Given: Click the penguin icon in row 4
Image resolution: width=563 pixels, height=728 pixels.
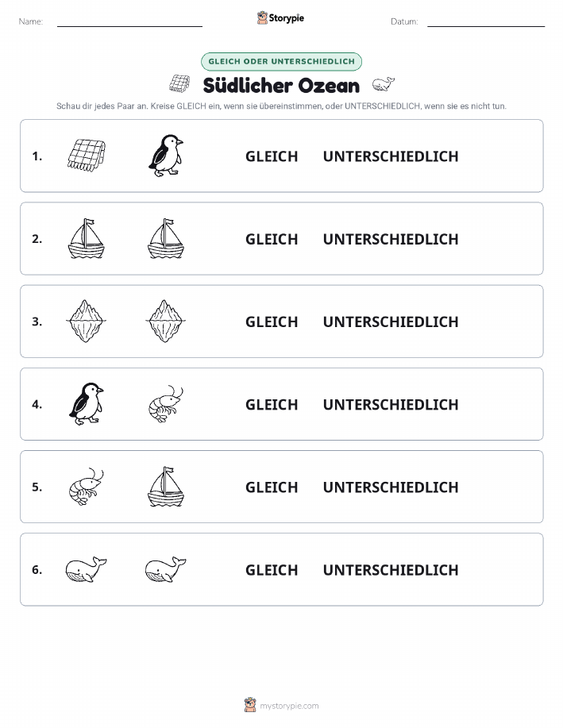Looking at the screenshot, I should [87, 404].
